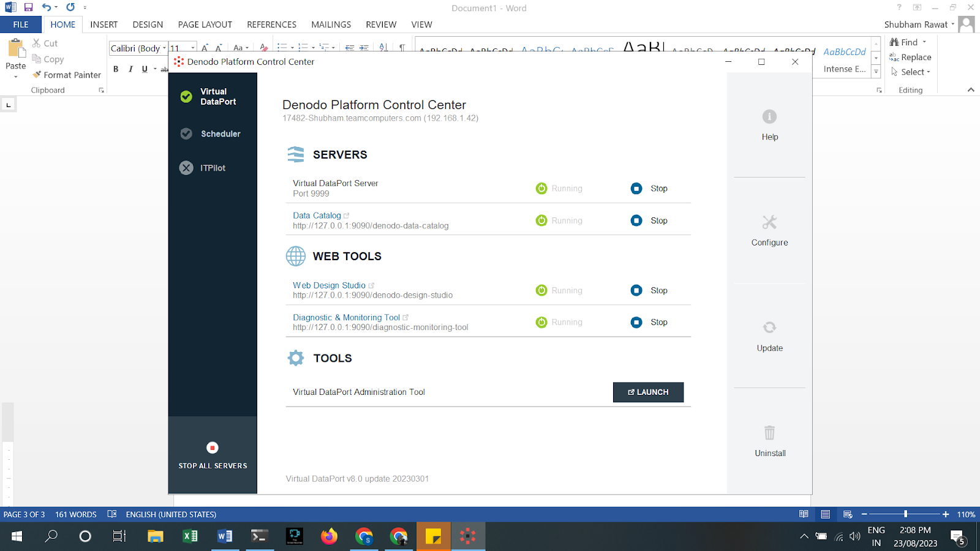Collapse the Word ribbon

pos(971,90)
